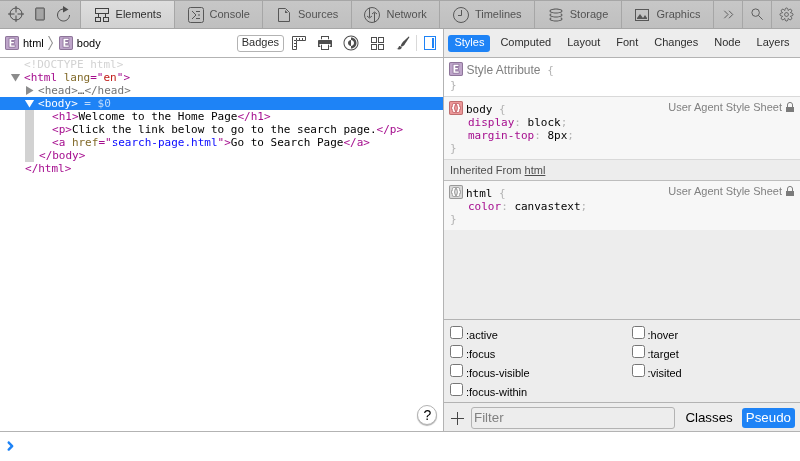Viewport: 800px width, 461px height.
Task: Activate the element selection crosshair tool
Action: [x=16, y=14]
